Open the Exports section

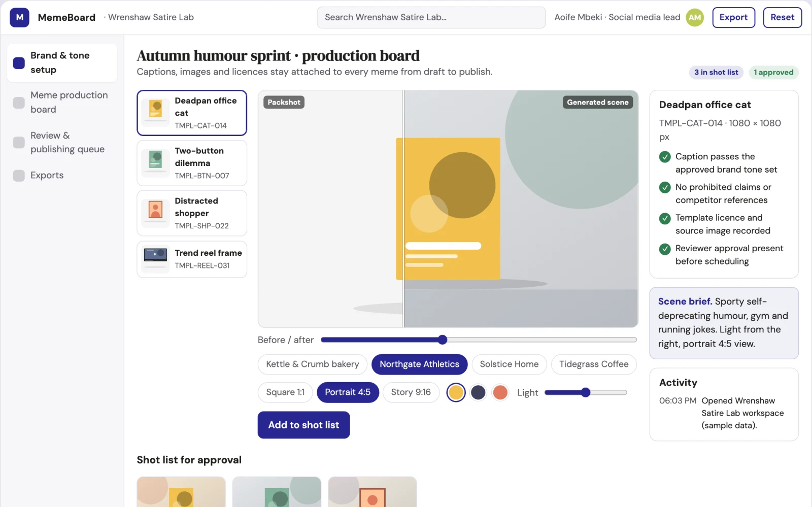(62, 176)
